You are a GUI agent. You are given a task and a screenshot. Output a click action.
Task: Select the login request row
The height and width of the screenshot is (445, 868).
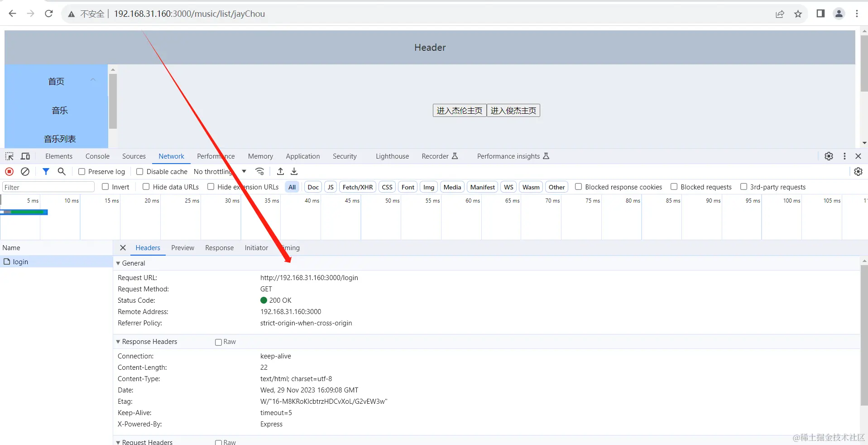[x=56, y=262]
